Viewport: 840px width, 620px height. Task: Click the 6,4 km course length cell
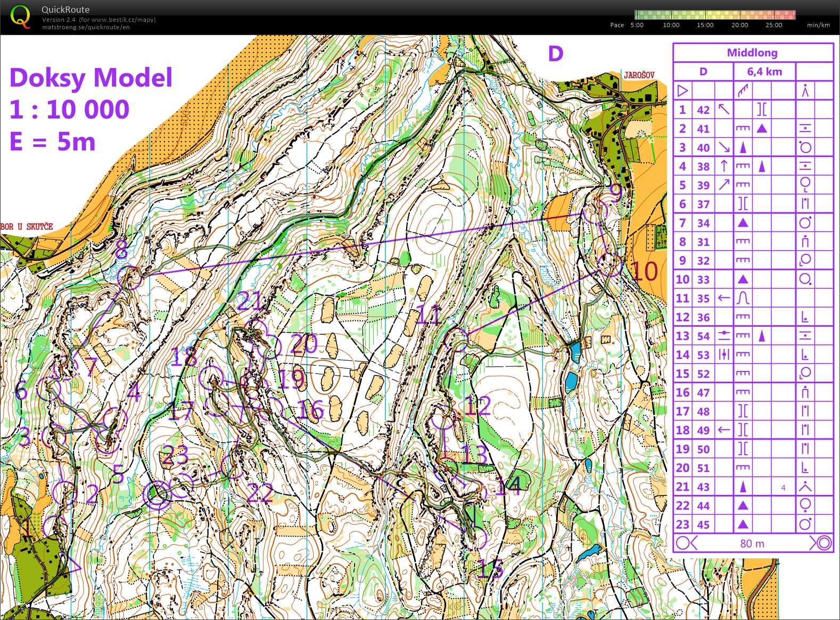pos(764,72)
